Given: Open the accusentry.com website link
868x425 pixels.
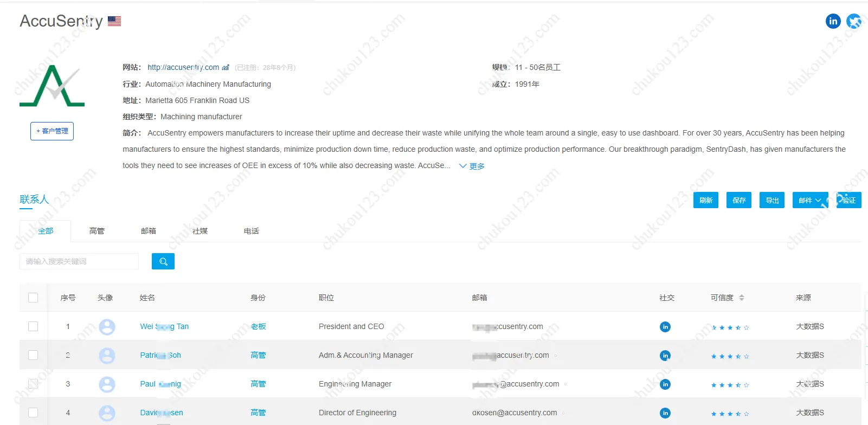Looking at the screenshot, I should pos(183,68).
